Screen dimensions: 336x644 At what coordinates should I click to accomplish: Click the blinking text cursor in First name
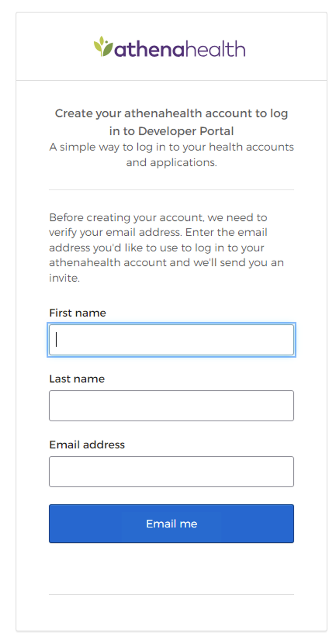pyautogui.click(x=57, y=339)
